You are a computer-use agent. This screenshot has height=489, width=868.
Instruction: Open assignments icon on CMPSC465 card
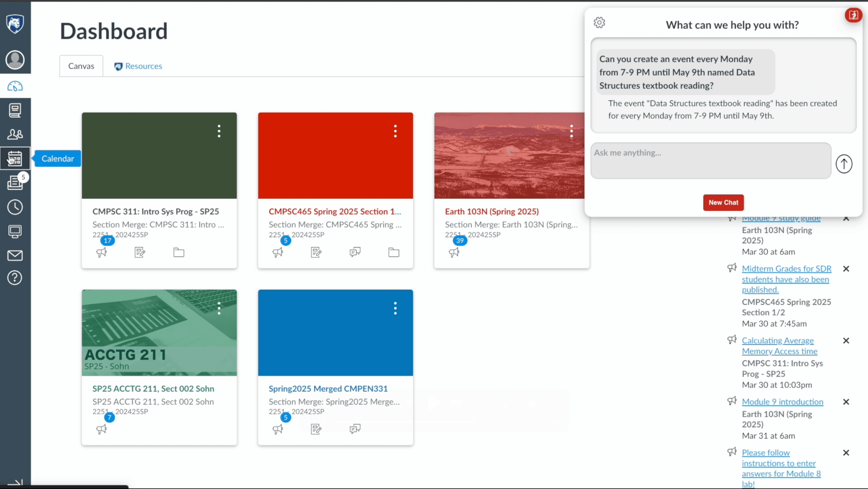(x=315, y=252)
